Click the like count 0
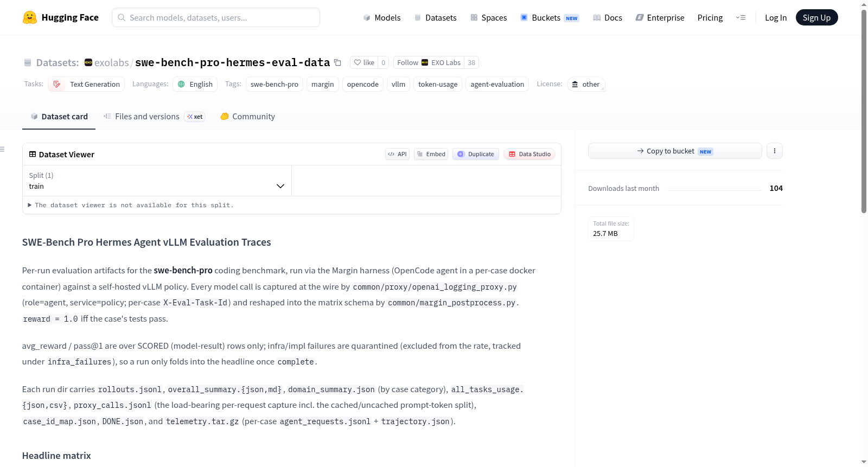The image size is (868, 467). [383, 62]
